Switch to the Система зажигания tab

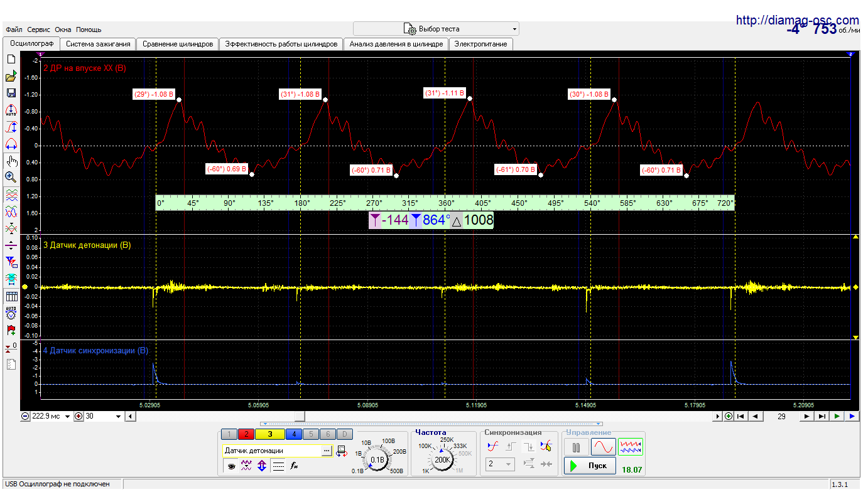pyautogui.click(x=98, y=44)
